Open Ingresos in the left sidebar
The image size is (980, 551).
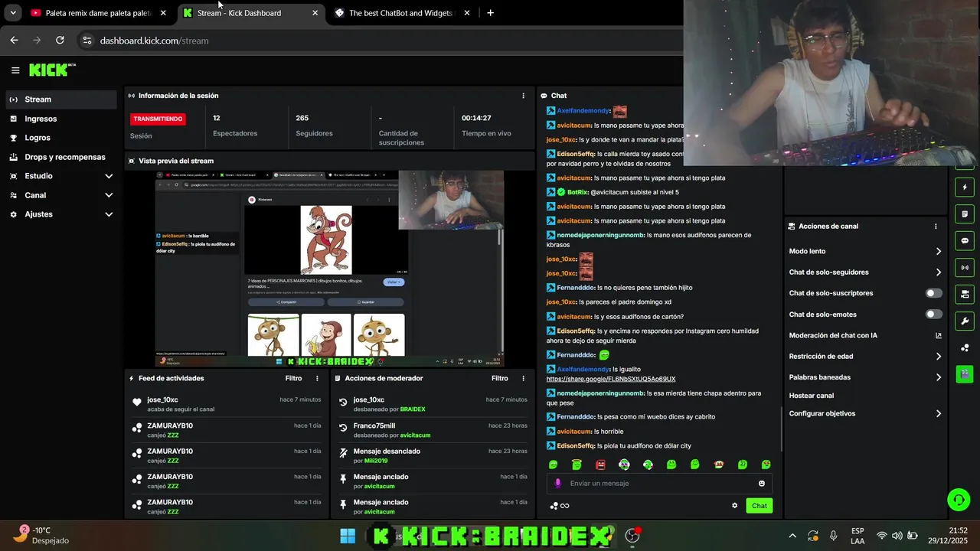pos(61,119)
